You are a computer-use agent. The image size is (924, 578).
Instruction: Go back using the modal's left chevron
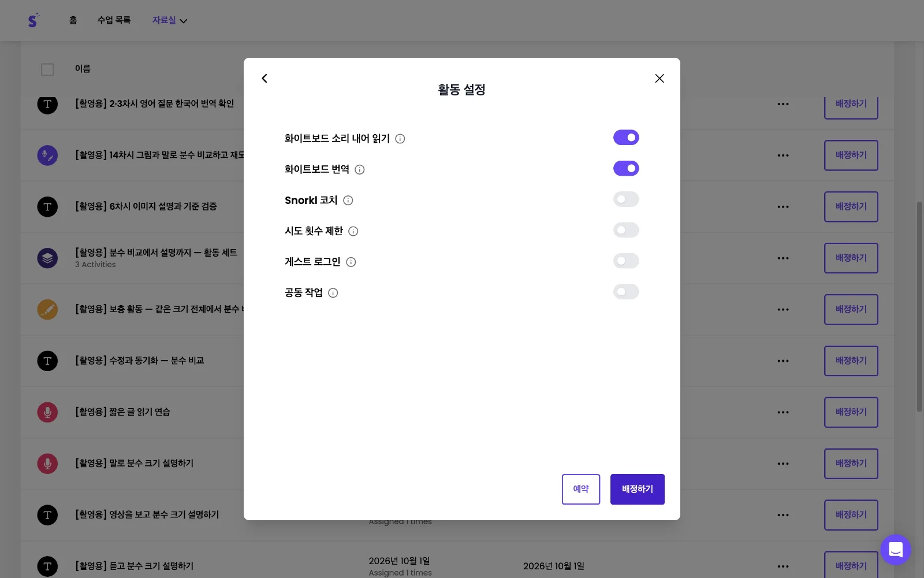pos(264,78)
